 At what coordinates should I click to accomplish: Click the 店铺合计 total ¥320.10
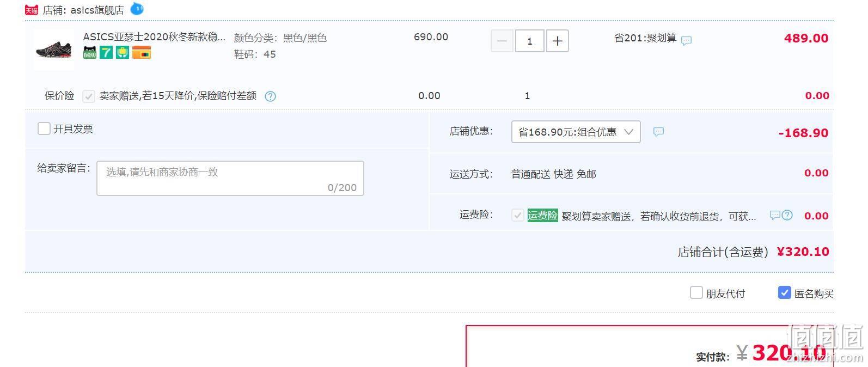pyautogui.click(x=803, y=252)
